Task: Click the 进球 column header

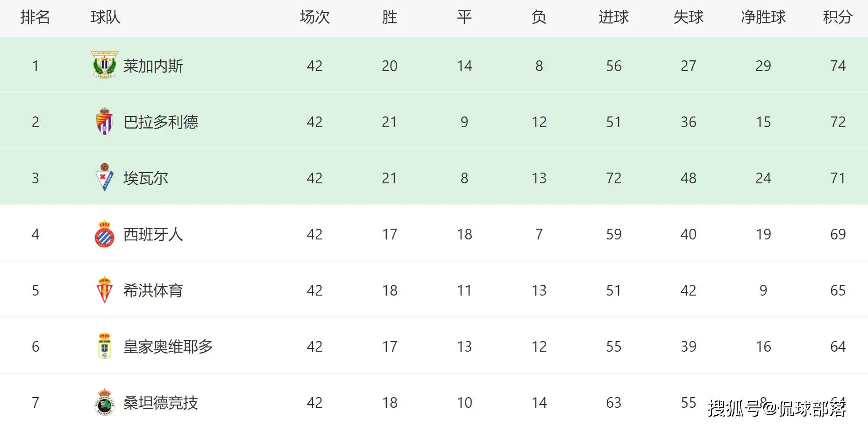Action: point(614,17)
